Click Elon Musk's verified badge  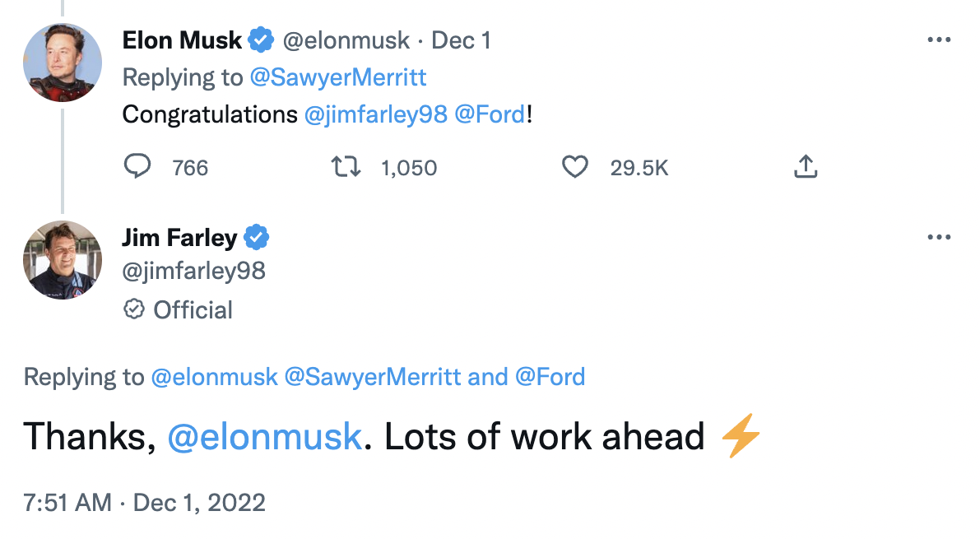coord(261,39)
